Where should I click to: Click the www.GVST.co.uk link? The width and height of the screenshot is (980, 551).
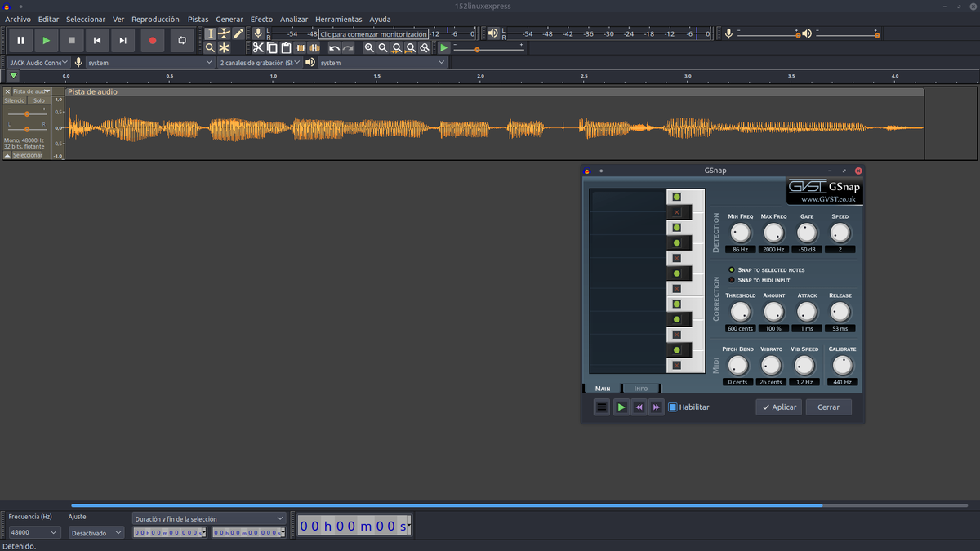[827, 198]
